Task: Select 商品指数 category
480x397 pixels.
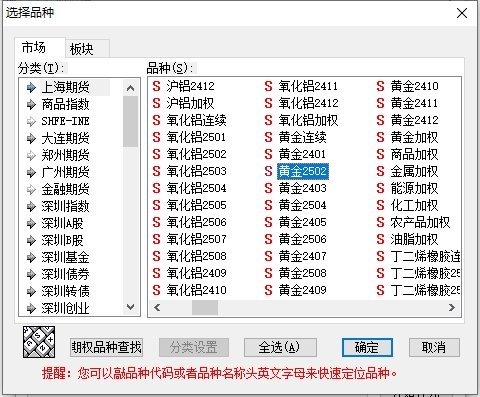Action: [66, 104]
